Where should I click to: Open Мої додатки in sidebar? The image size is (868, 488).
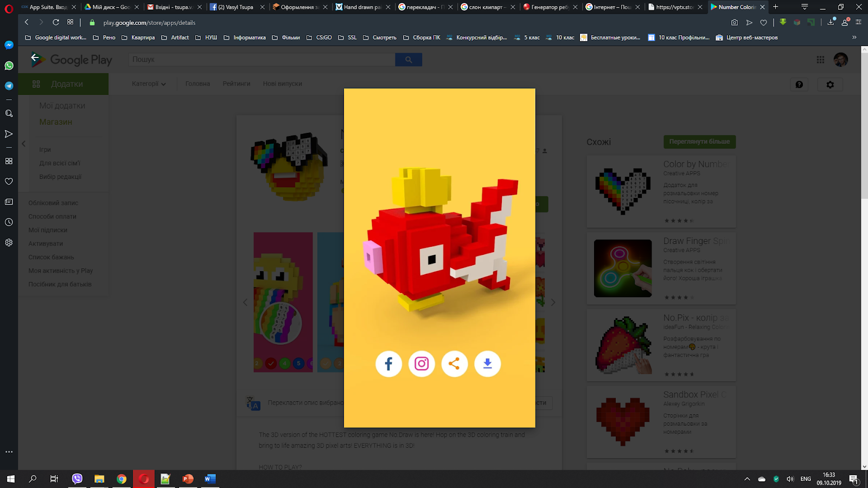click(62, 106)
